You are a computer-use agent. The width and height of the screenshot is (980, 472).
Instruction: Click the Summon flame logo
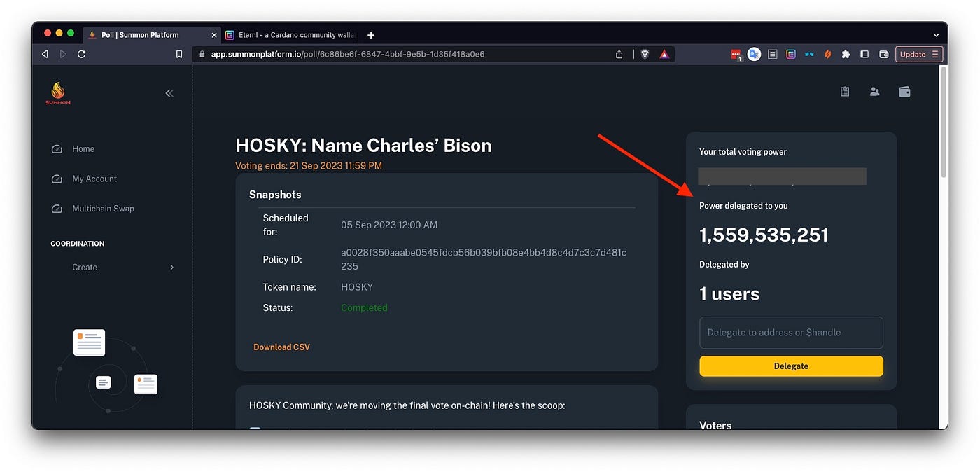[x=58, y=93]
